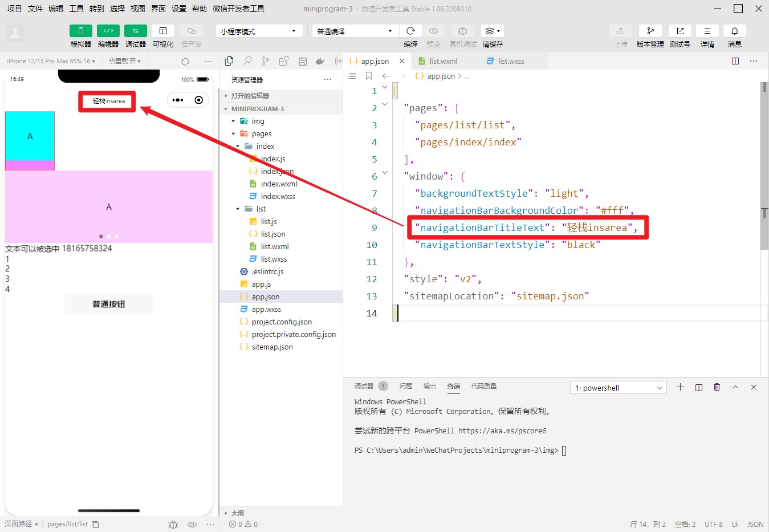
Task: Toggle the simulator (模拟器) panel button
Action: [81, 31]
